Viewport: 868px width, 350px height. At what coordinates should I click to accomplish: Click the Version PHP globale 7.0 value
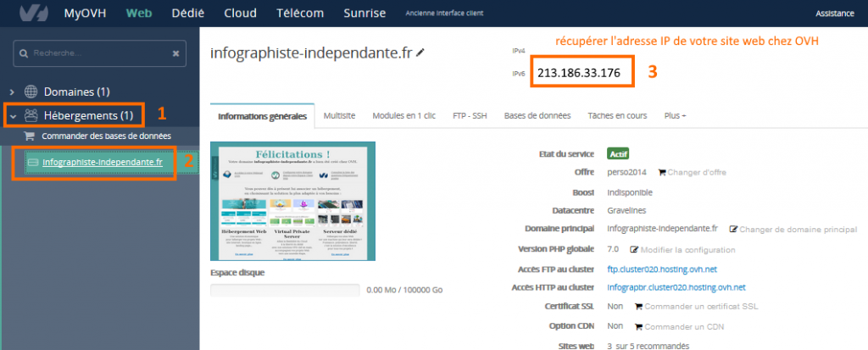click(613, 250)
